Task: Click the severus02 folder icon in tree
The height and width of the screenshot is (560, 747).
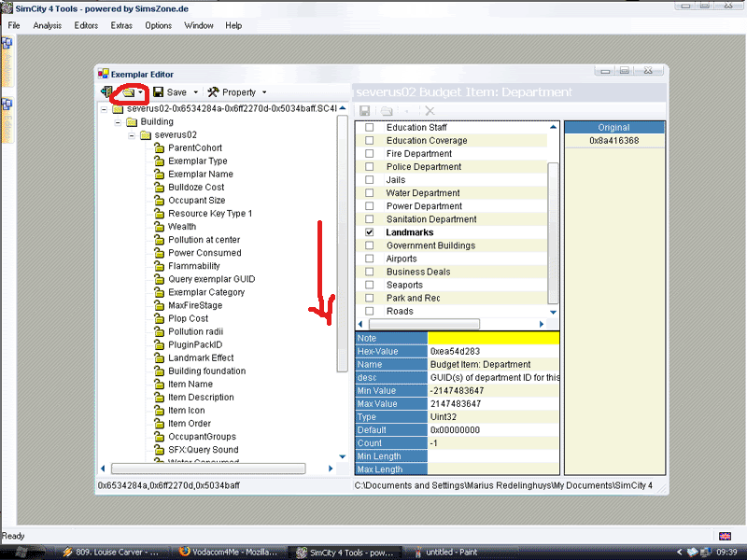Action: [146, 135]
